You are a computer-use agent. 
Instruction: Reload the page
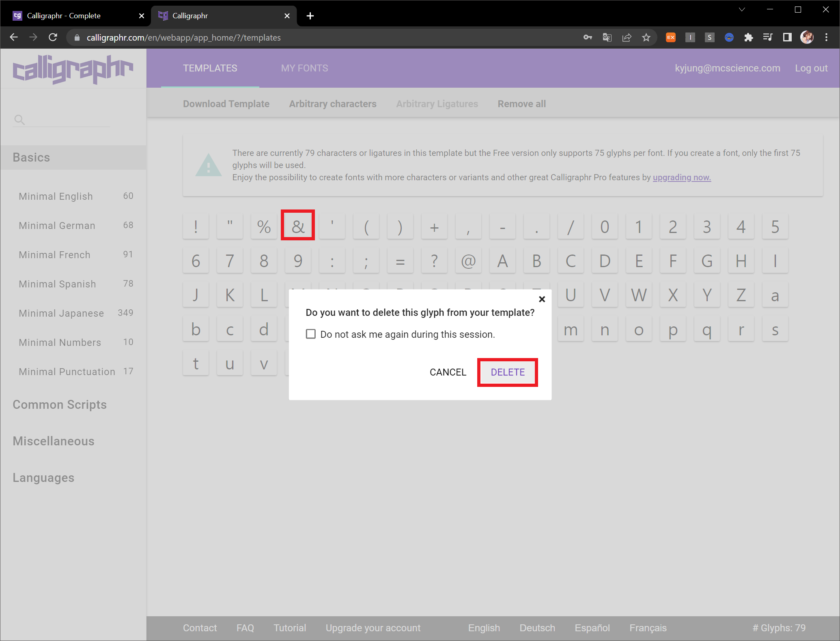point(53,38)
